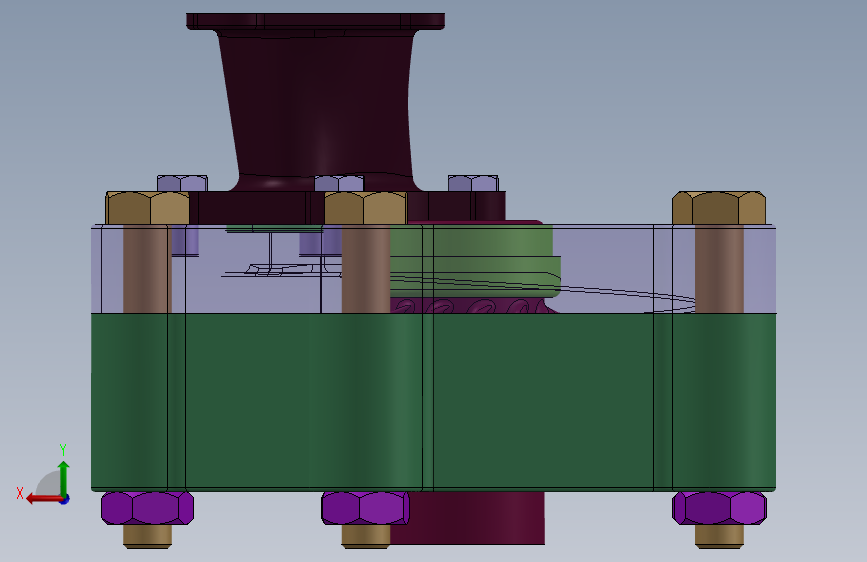Screen dimensions: 867x562
Task: Click the red X axis arrow of the triad
Action: 44,499
